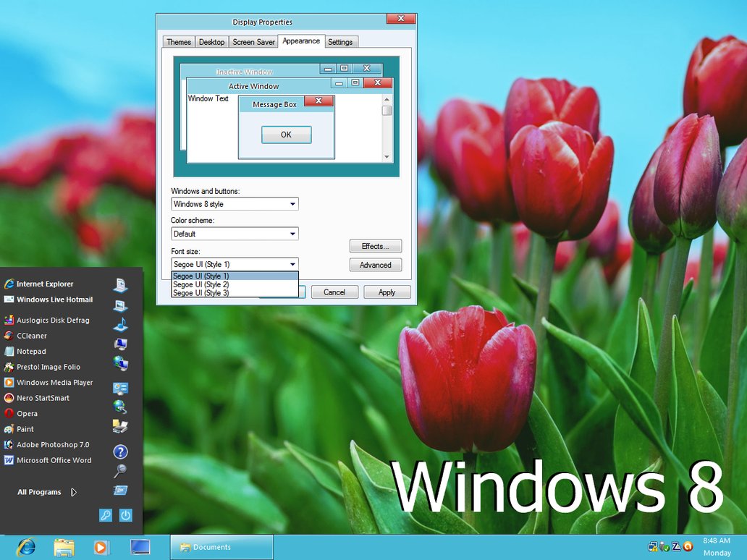Open the Color scheme dropdown

click(235, 234)
